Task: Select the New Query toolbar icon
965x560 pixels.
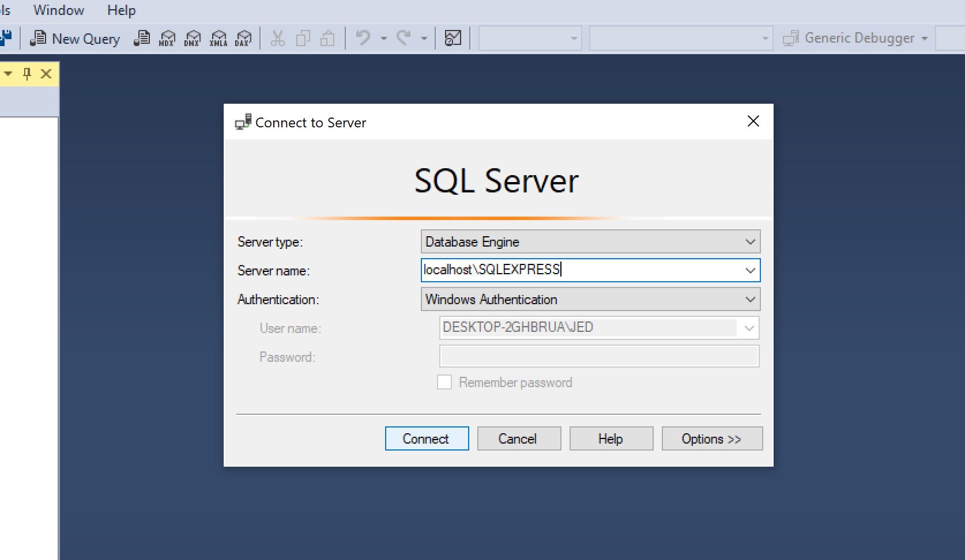Action: point(74,38)
